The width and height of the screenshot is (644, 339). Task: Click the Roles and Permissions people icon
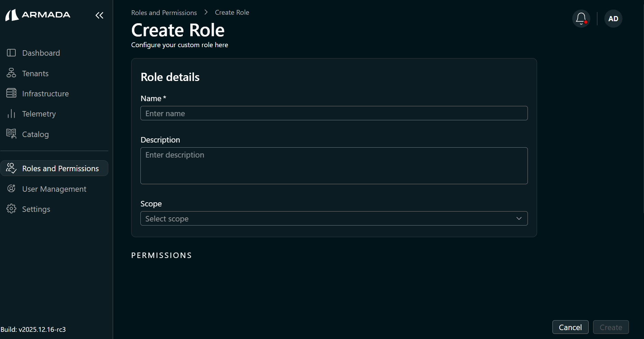11,168
